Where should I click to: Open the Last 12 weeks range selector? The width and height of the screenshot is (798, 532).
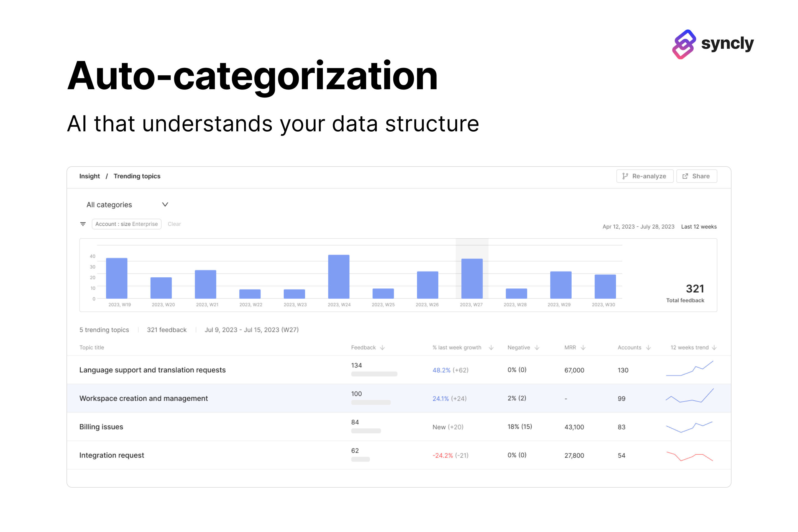699,227
